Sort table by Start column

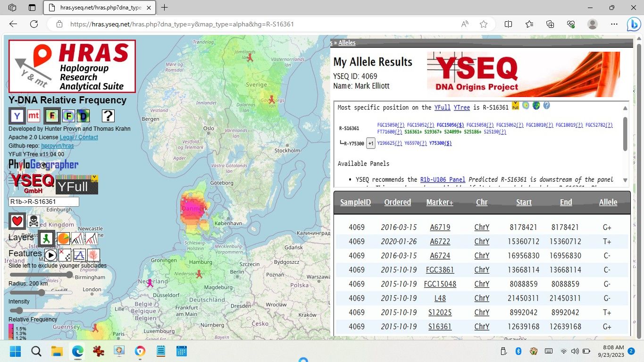pyautogui.click(x=524, y=202)
